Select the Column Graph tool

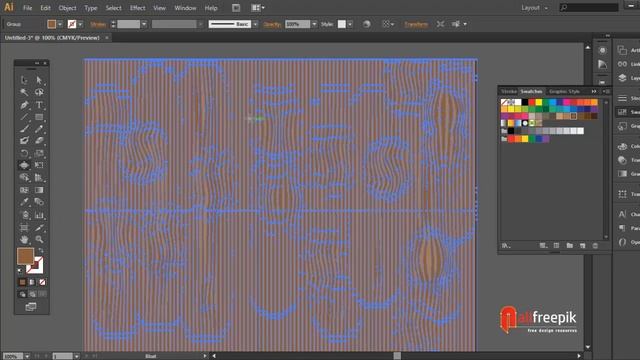39,215
